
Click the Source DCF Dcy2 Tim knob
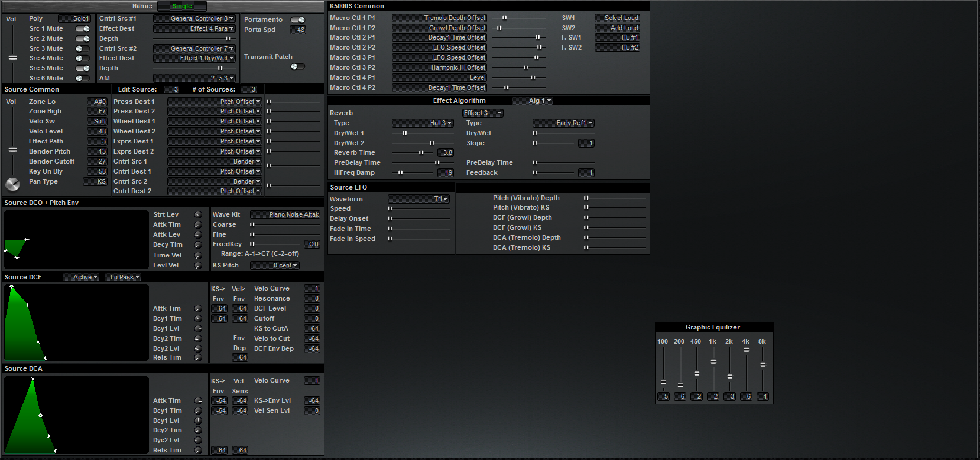198,339
